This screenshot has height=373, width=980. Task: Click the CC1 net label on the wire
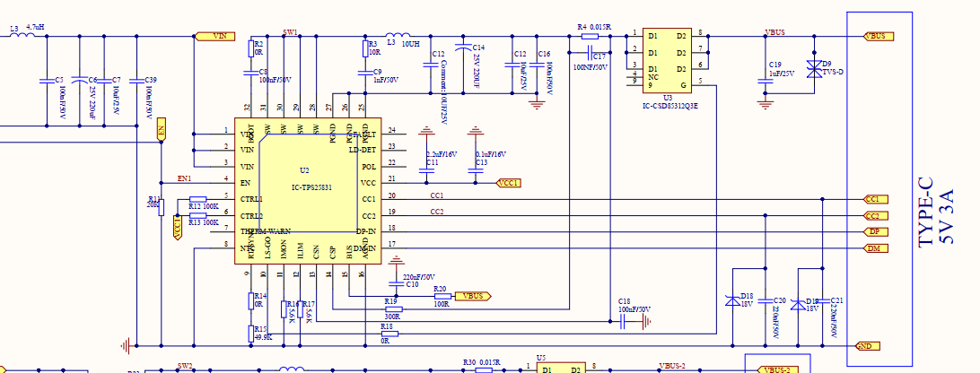coord(437,195)
